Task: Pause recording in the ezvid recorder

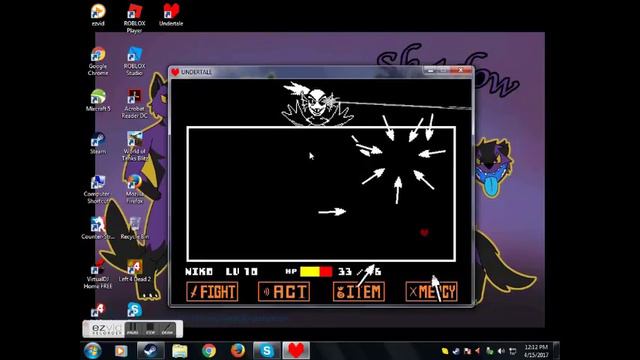Action: click(x=132, y=329)
